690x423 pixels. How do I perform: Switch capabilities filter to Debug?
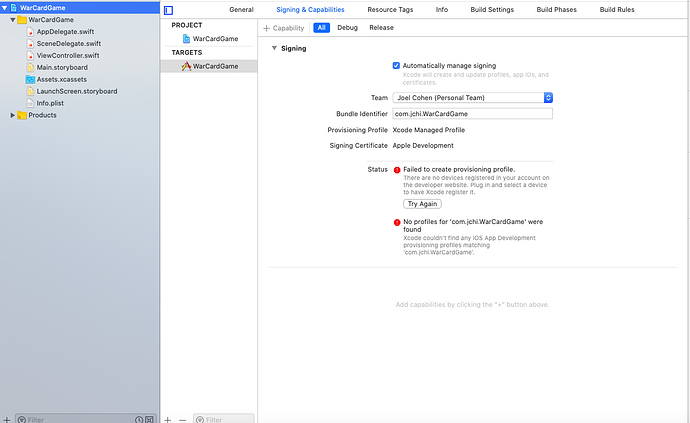pos(347,28)
